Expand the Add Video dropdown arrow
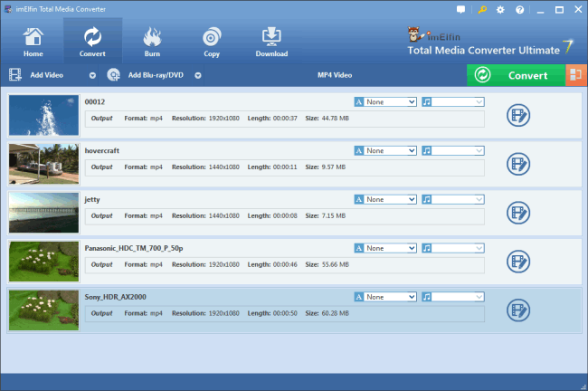 coord(92,75)
